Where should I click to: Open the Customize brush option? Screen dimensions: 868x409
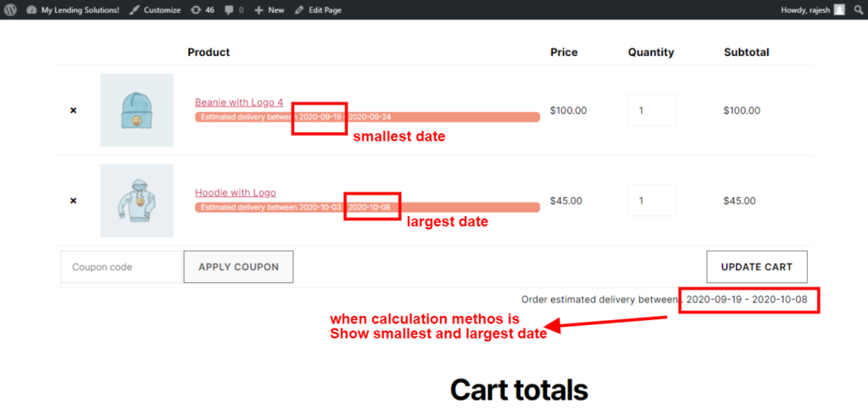click(x=155, y=9)
